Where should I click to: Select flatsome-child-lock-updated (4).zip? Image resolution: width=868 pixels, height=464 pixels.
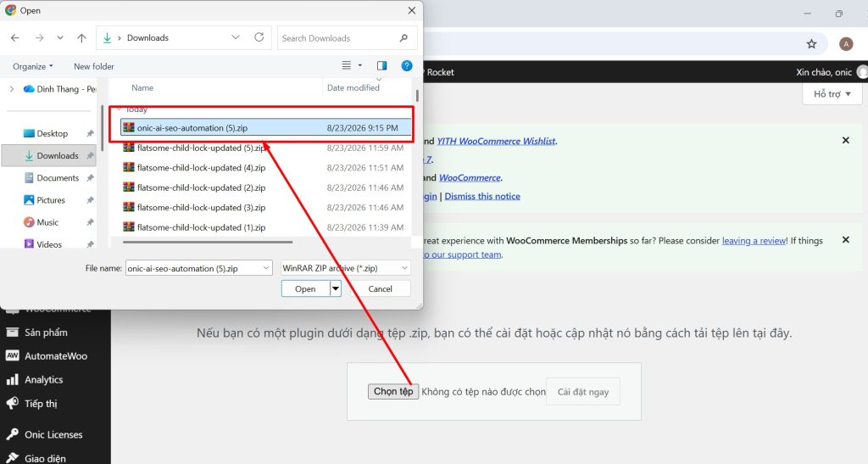click(265, 168)
